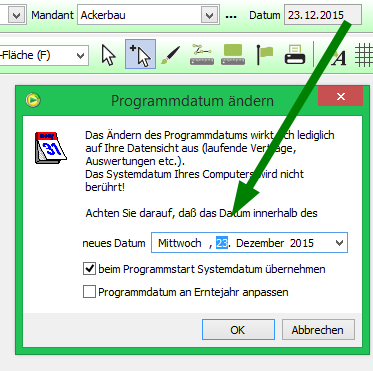Viewport: 373px width, 371px height.
Task: Pick the area measuring tool
Action: (x=233, y=54)
